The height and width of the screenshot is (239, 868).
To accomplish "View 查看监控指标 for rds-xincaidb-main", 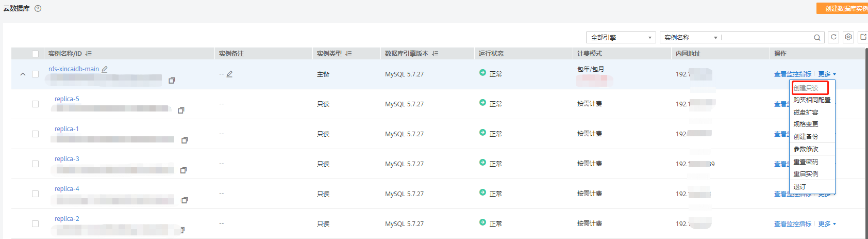I will pos(793,74).
